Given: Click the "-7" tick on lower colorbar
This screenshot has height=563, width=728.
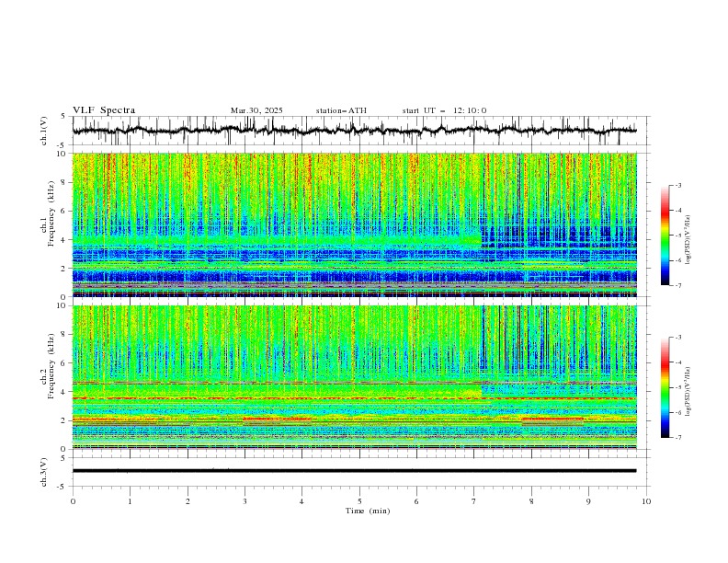Looking at the screenshot, I should coord(678,438).
